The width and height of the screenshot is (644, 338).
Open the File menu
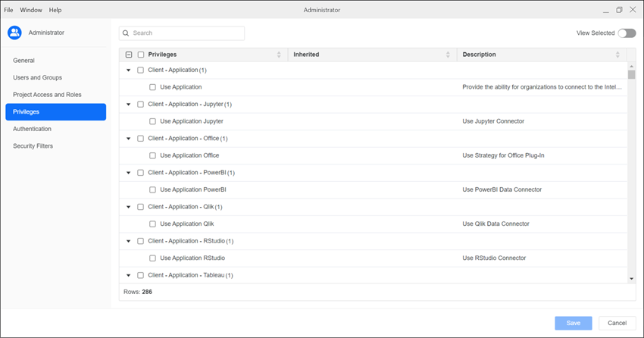tap(9, 10)
